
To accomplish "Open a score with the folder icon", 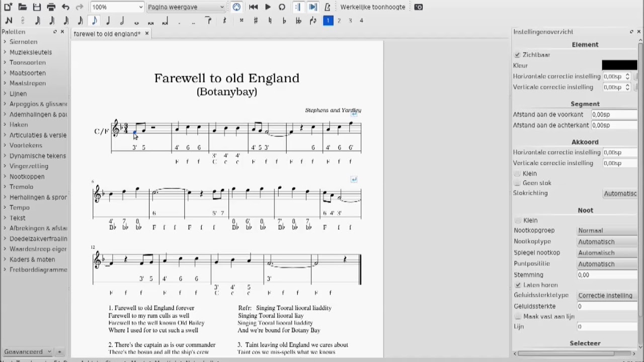I will [x=23, y=7].
